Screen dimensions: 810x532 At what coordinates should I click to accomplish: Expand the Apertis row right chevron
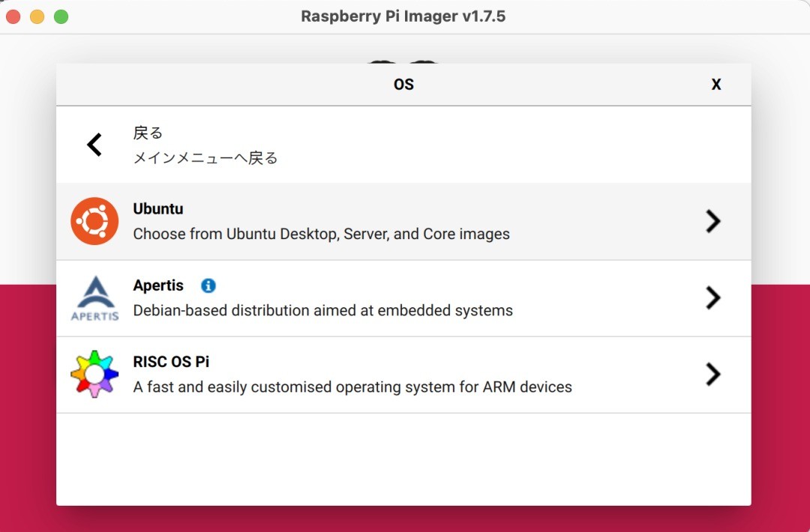713,297
